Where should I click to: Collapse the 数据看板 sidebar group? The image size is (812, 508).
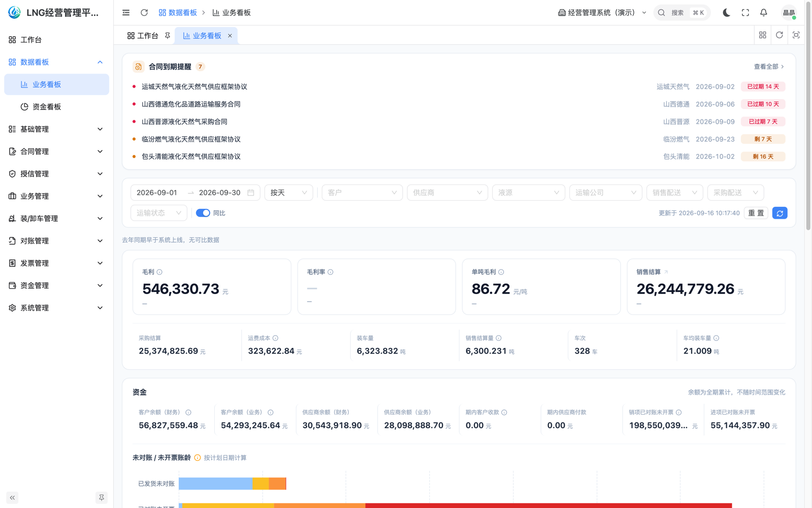pos(56,62)
